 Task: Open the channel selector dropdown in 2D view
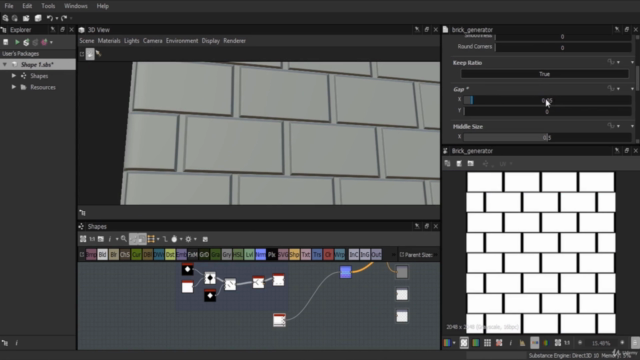point(454,343)
